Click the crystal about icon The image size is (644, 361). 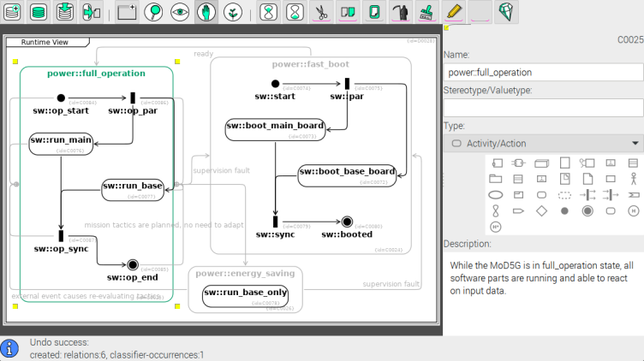[507, 12]
